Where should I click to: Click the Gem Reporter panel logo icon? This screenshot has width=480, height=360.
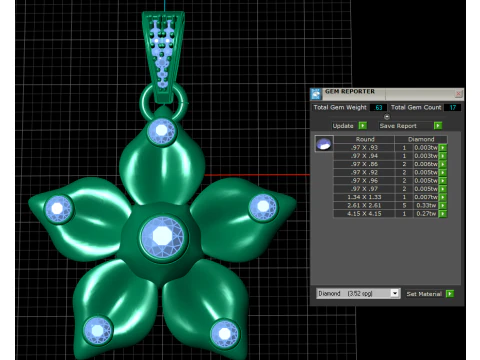[316, 94]
